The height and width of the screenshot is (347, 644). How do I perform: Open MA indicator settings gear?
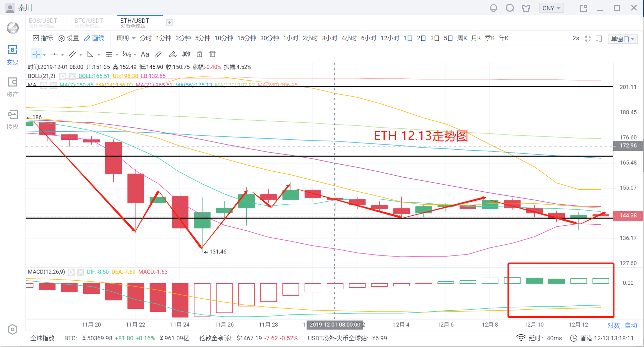[44, 85]
